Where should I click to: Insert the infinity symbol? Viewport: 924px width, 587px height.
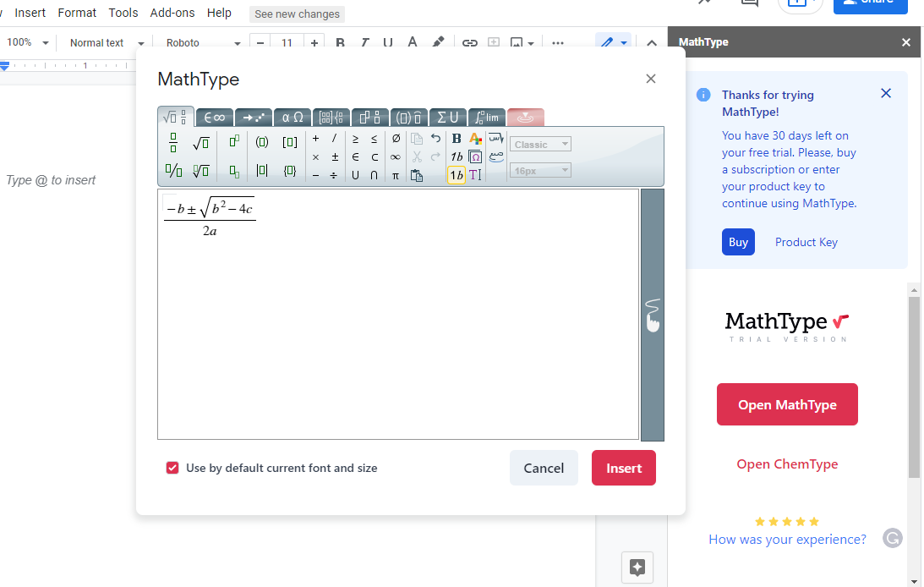[x=396, y=157]
